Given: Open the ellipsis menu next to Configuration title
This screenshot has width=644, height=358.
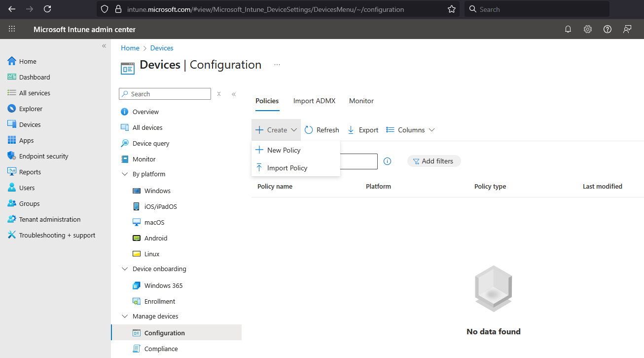Looking at the screenshot, I should (277, 65).
